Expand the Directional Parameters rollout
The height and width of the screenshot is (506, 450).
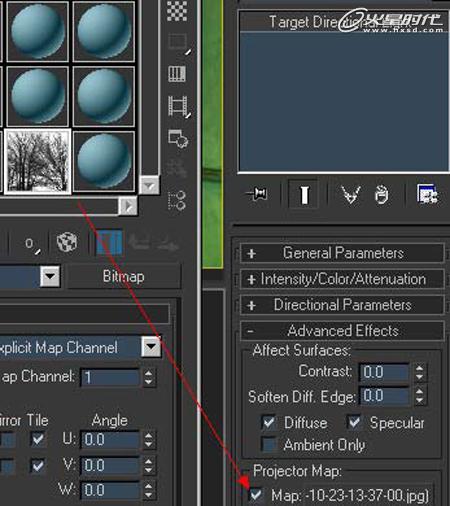(x=342, y=305)
